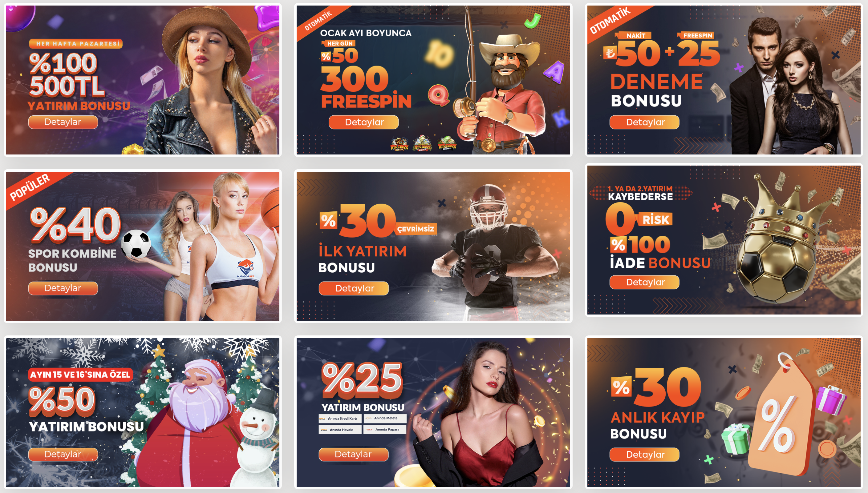View Detaylar of %40 Spor Kombine Bonusu
The width and height of the screenshot is (868, 493).
pos(63,288)
